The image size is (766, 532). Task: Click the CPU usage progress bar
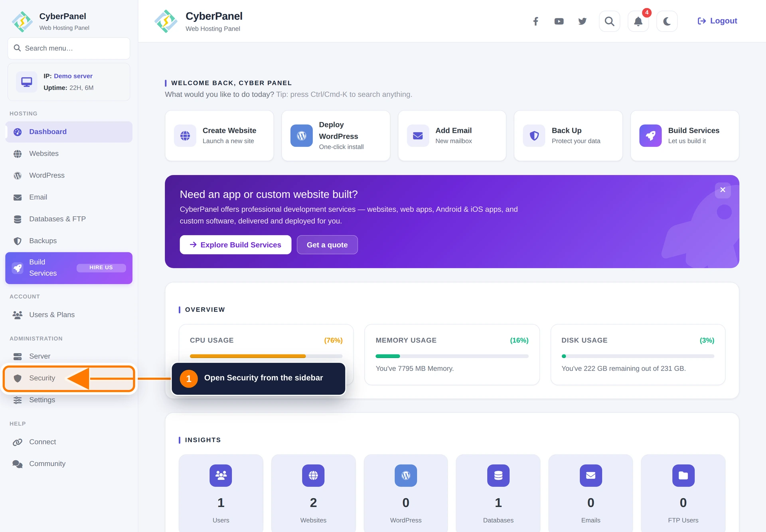click(x=266, y=356)
